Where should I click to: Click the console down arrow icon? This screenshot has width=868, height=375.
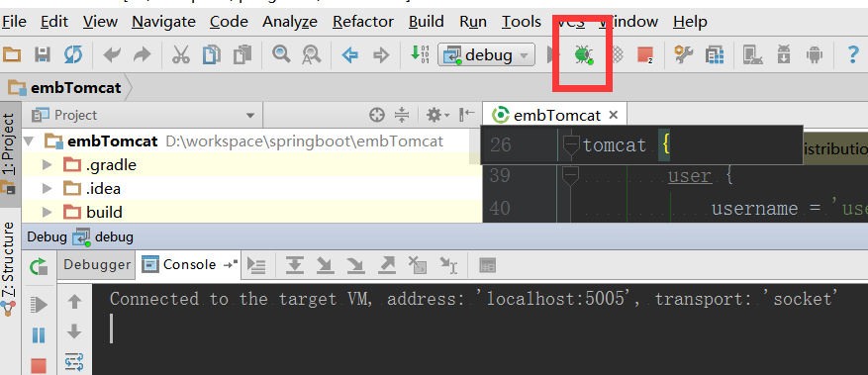(74, 331)
